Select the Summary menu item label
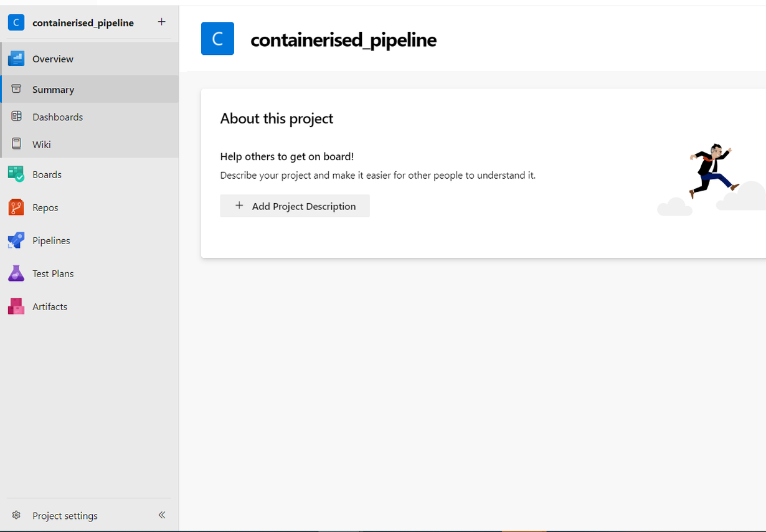766x532 pixels. (54, 90)
